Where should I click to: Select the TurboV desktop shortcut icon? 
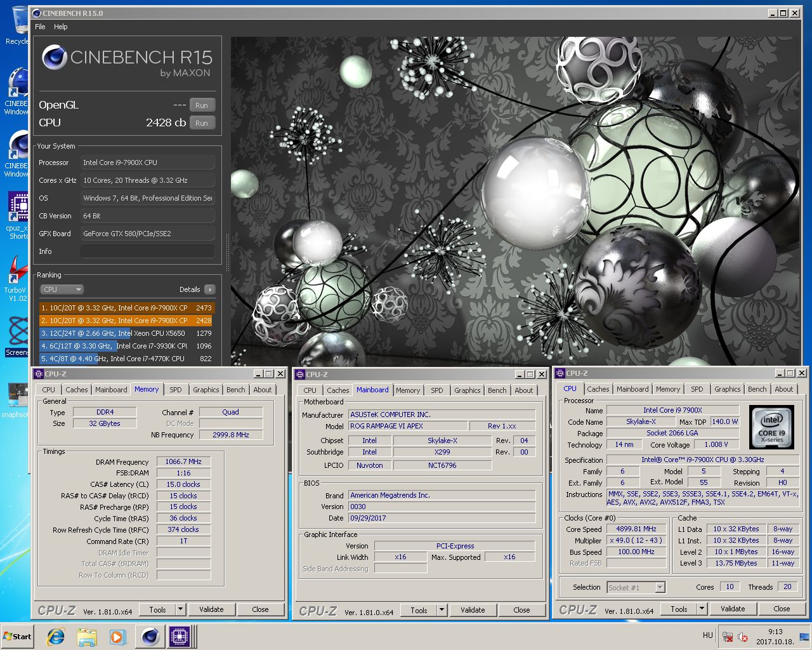click(17, 279)
